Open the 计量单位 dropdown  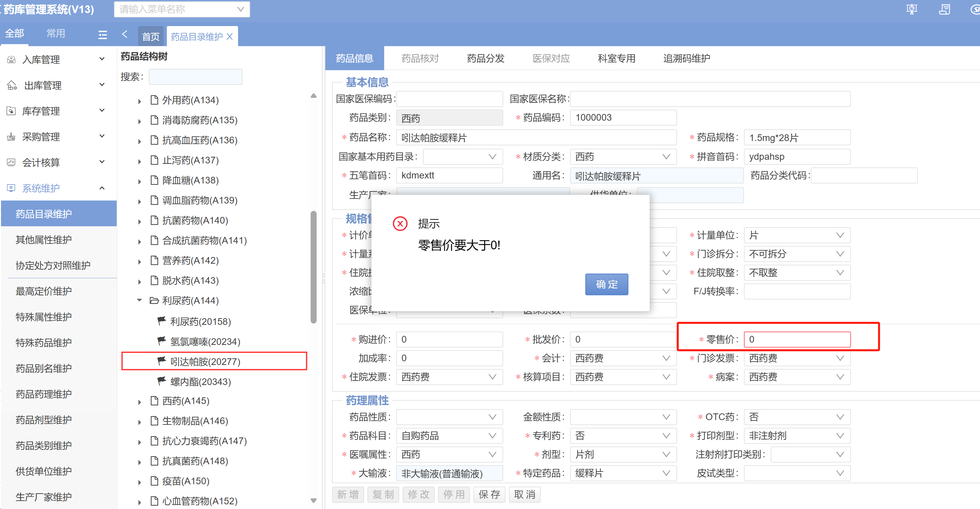click(840, 235)
